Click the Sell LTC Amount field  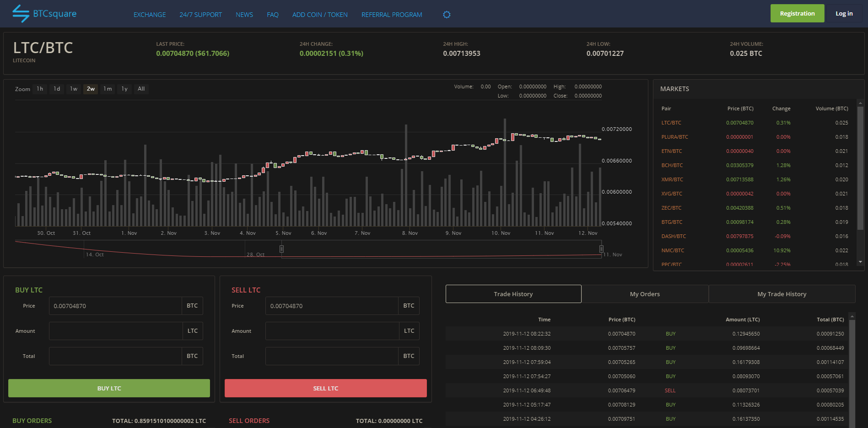tap(332, 331)
